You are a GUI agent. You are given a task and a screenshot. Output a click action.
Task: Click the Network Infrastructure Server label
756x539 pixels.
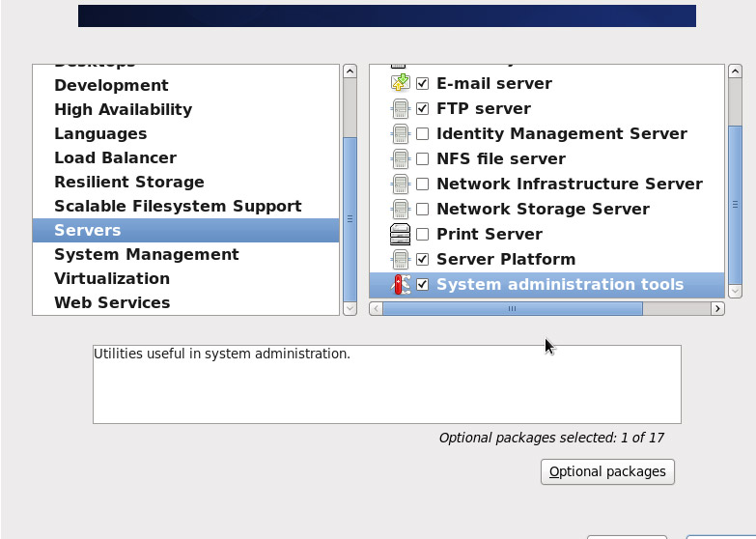coord(570,184)
